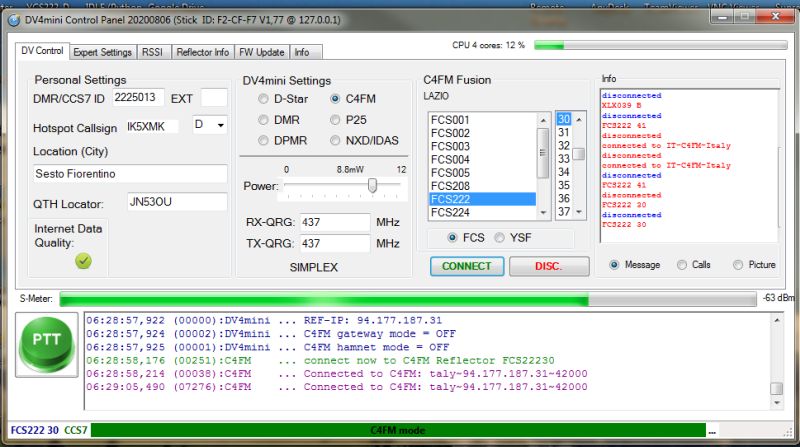Select FCS003 in the reflector list

tap(482, 146)
